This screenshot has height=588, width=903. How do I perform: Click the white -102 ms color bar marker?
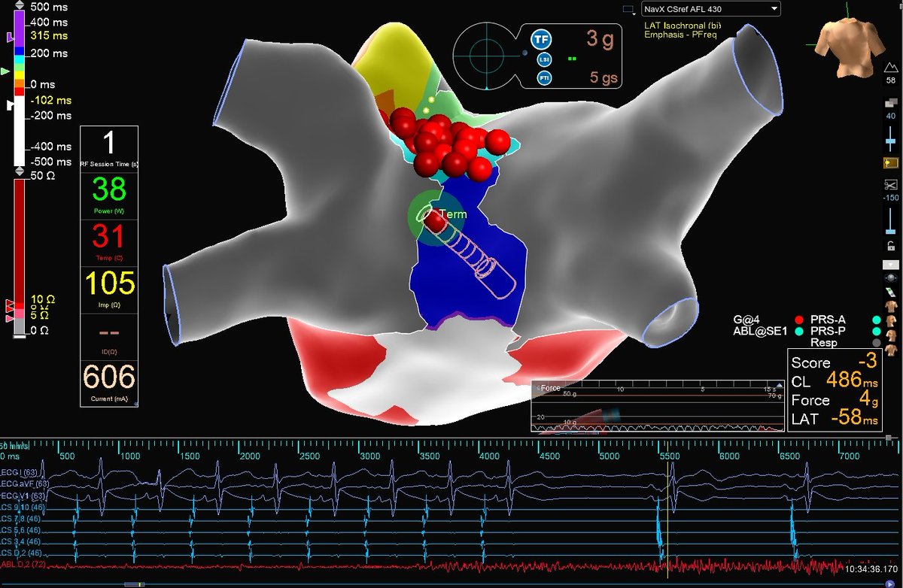click(x=10, y=105)
